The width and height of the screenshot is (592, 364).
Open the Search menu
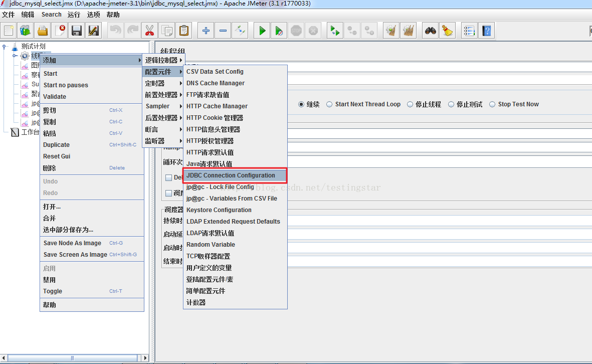(51, 15)
